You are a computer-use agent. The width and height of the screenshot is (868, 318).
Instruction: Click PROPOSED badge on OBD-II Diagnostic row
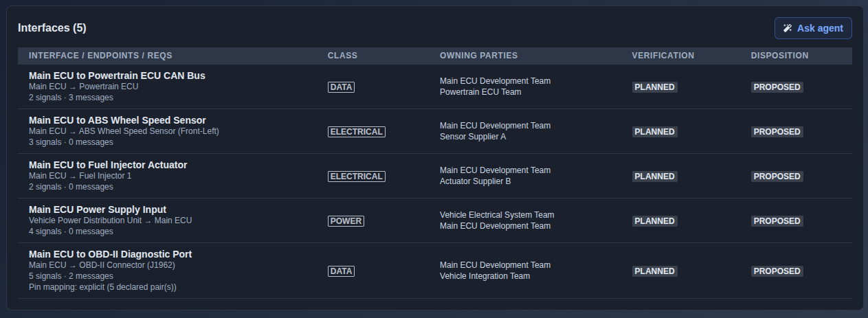coord(777,271)
